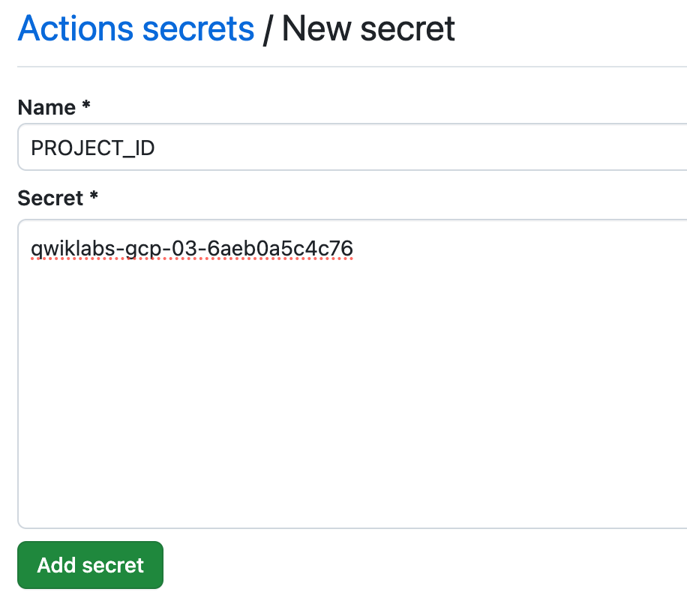Click the Name field label
The image size is (687, 616).
pos(46,108)
